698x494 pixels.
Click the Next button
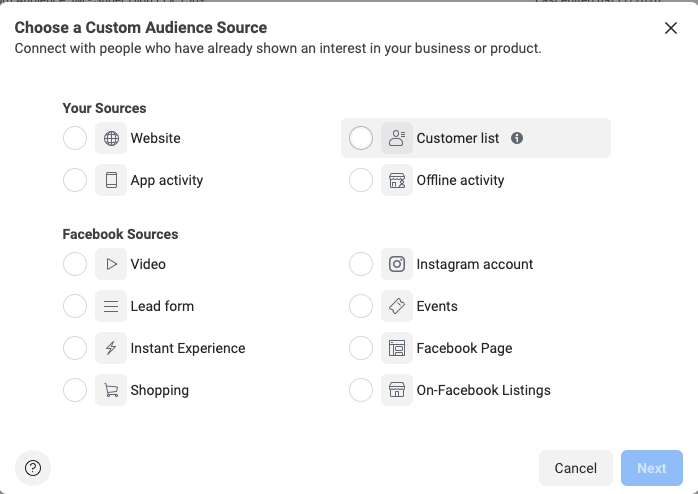click(x=652, y=468)
